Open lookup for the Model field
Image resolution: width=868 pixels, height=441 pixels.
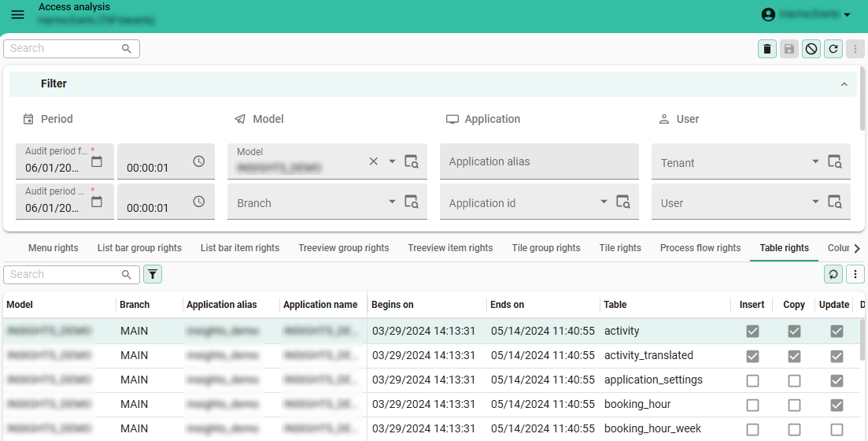click(x=412, y=161)
